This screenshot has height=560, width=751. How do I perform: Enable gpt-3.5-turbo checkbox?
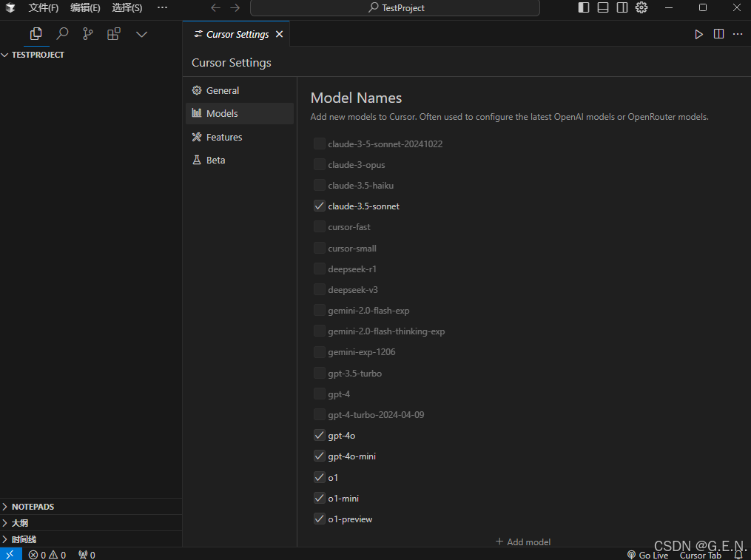(320, 373)
